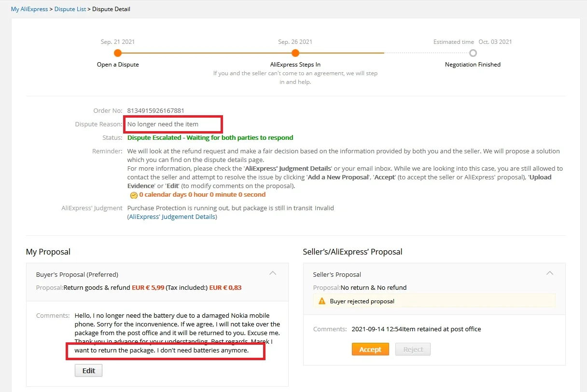Click 'Purchase Protection is running out' judgment text
Screen dimensions: 587x392
pyautogui.click(x=230, y=208)
